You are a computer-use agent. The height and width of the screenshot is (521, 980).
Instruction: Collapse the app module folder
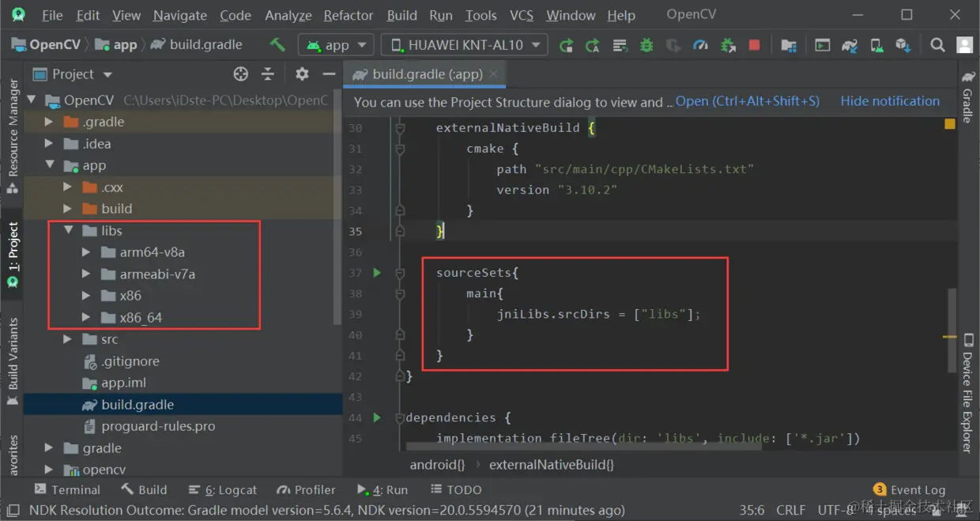pos(49,165)
